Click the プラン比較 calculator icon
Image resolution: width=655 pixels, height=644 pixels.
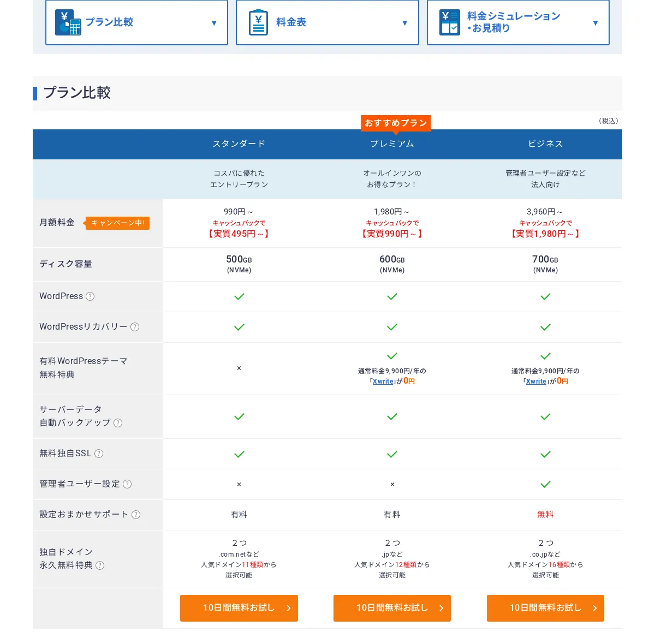point(68,22)
